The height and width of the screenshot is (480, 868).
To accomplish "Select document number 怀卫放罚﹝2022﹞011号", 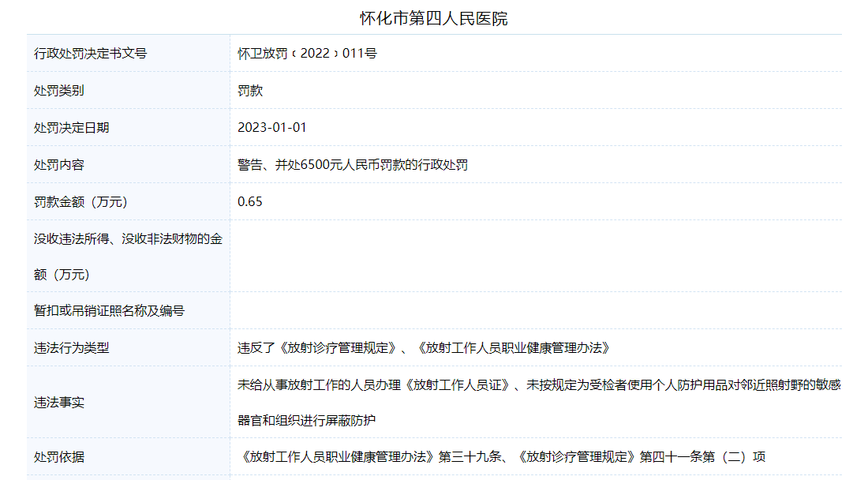I will coord(307,53).
